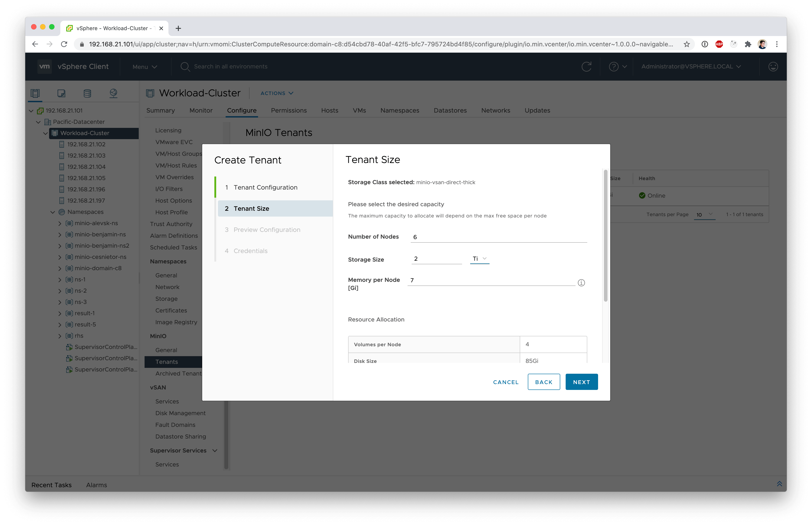
Task: Open the Hosts and Clusters inventory view
Action: [35, 93]
